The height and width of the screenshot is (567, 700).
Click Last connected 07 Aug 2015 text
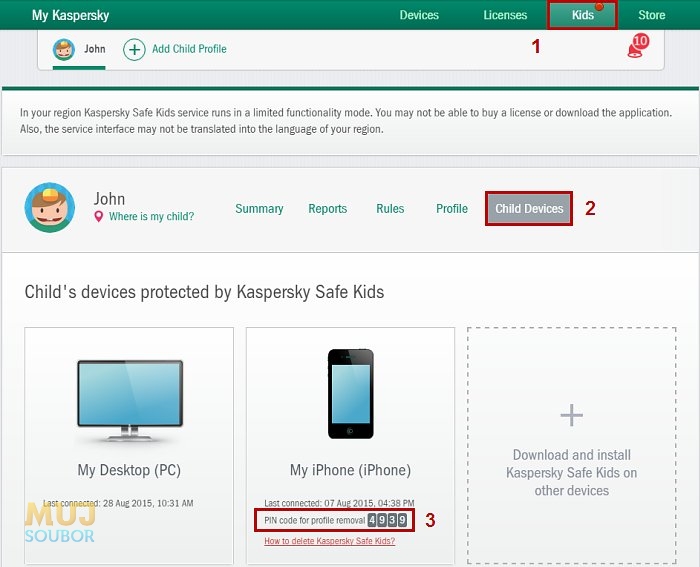pos(339,503)
